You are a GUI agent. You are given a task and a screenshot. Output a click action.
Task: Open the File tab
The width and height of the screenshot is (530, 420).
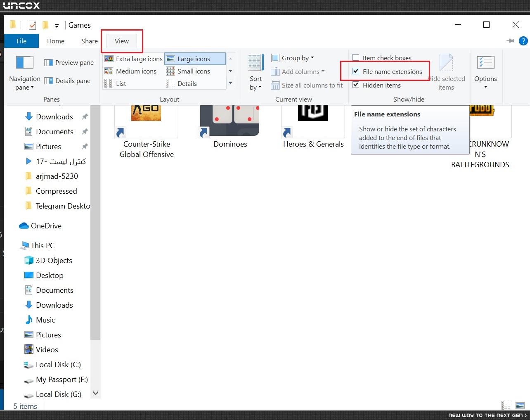coord(21,41)
